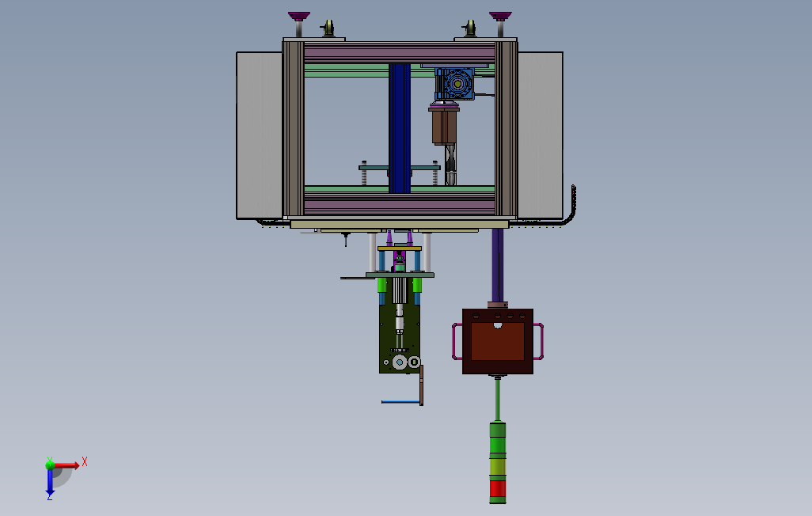Select the left gray side panel
Screen dimensions: 812x516
(260, 135)
